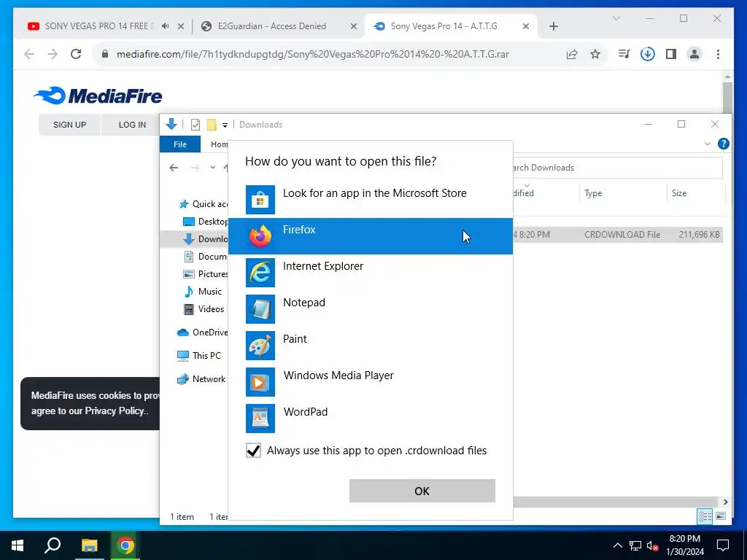Bookmark this page with the star icon
The width and height of the screenshot is (747, 560).
595,54
